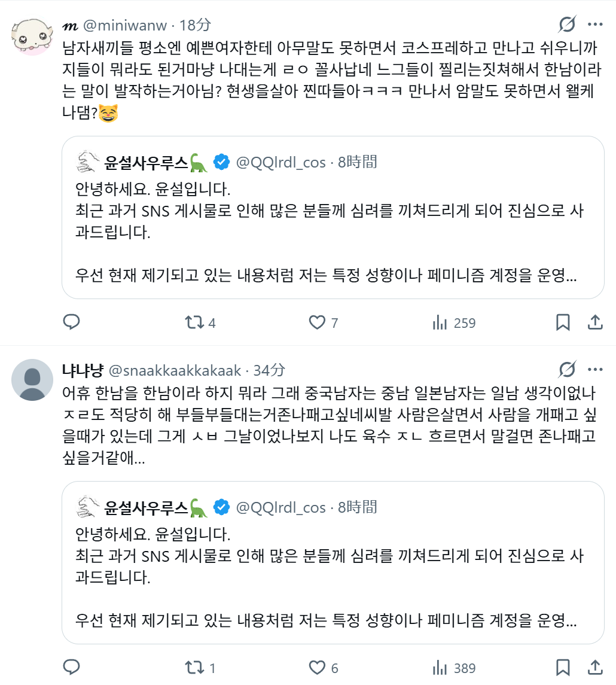The width and height of the screenshot is (616, 685).
Task: Open Grok icon on @snaakkaakkakaak post
Action: [567, 370]
